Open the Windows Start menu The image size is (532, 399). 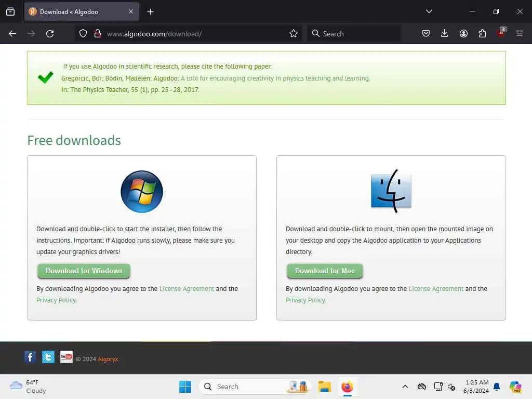click(x=185, y=387)
